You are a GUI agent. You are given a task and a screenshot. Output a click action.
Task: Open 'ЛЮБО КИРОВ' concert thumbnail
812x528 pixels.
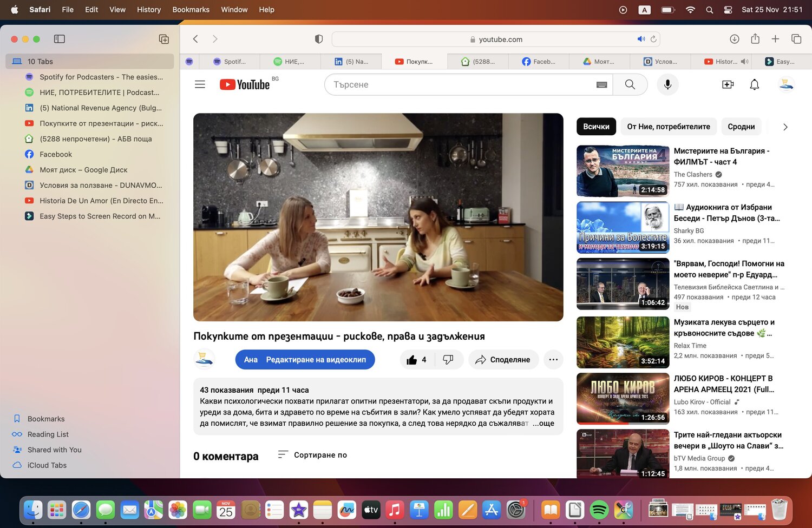pyautogui.click(x=623, y=399)
